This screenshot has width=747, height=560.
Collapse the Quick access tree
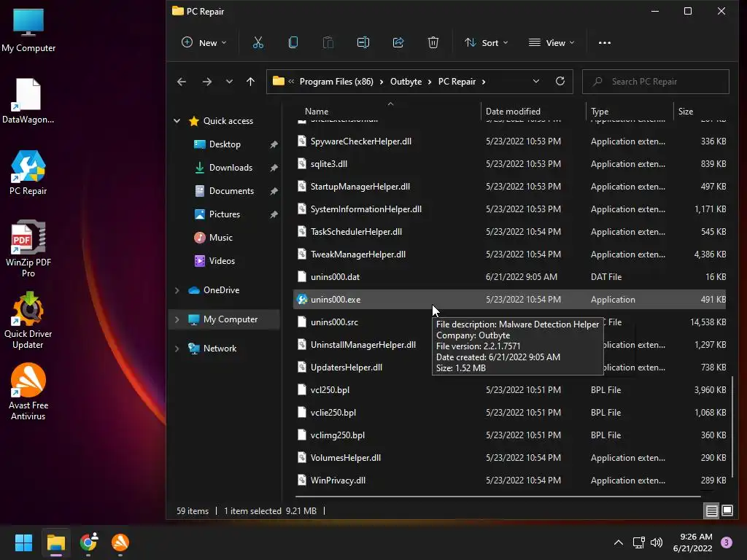pyautogui.click(x=177, y=121)
